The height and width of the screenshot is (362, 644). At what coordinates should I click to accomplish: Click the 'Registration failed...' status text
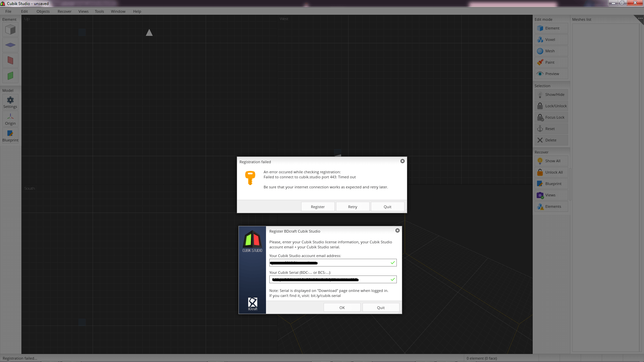tap(20, 358)
